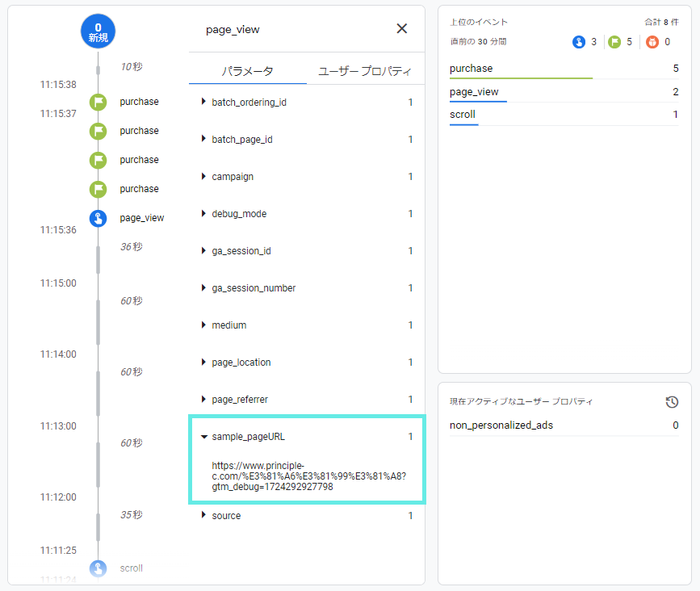
Task: Open user property history clock icon
Action: (x=672, y=402)
